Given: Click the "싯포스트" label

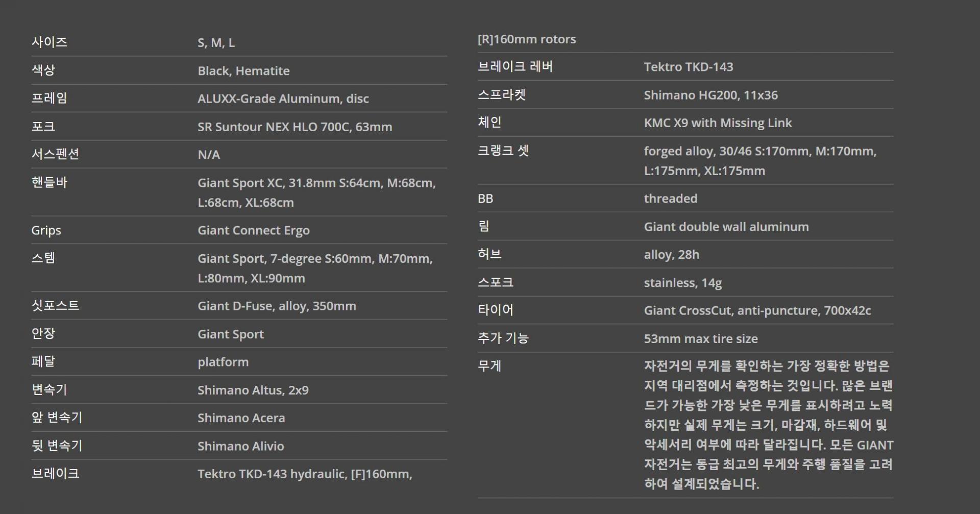Looking at the screenshot, I should point(56,306).
